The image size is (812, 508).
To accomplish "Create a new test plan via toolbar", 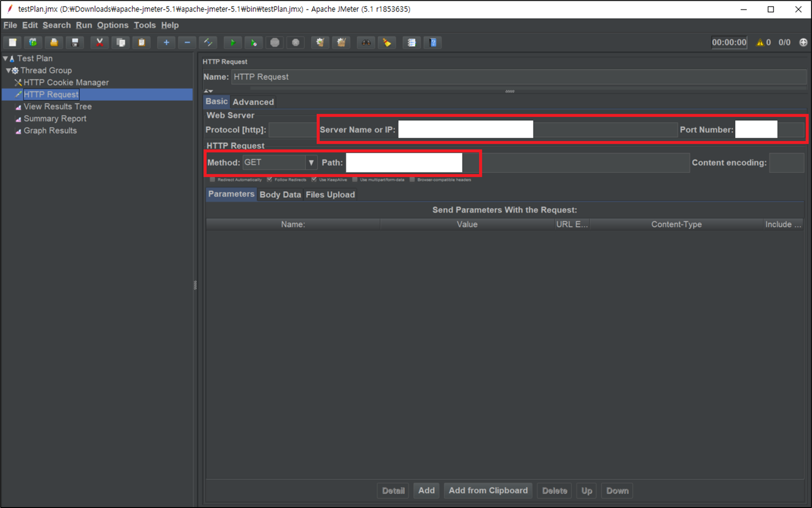I will tap(13, 42).
